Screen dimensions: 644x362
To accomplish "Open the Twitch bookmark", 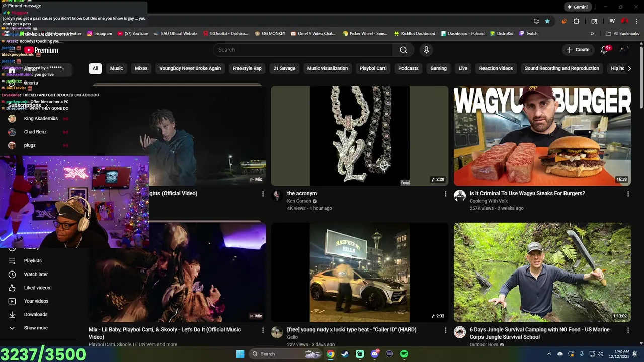I will pos(528,34).
